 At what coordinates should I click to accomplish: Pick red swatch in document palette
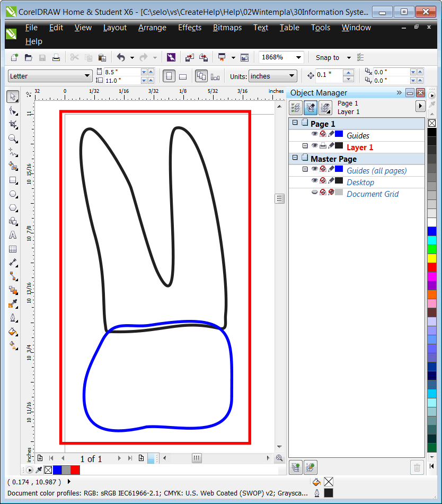75,470
